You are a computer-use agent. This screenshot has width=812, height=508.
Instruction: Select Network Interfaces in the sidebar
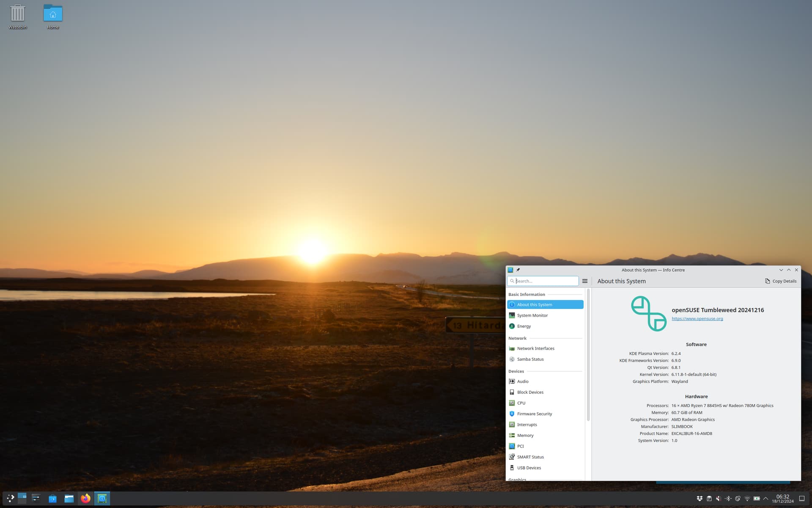535,348
